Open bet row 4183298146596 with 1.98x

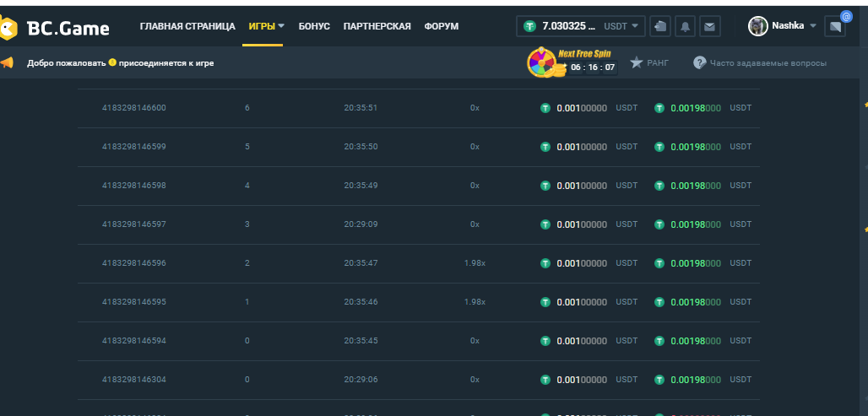(x=134, y=263)
